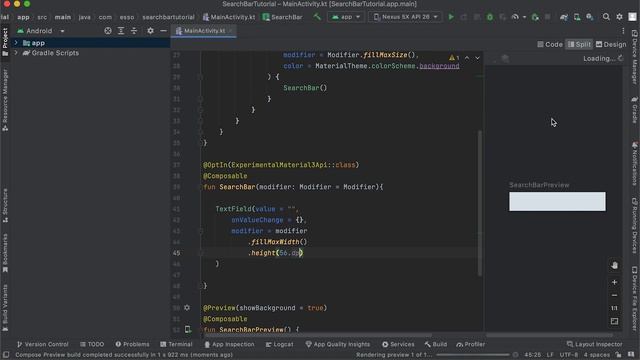Run the app with the green play button
Viewport: 640px width, 360px height.
click(451, 17)
